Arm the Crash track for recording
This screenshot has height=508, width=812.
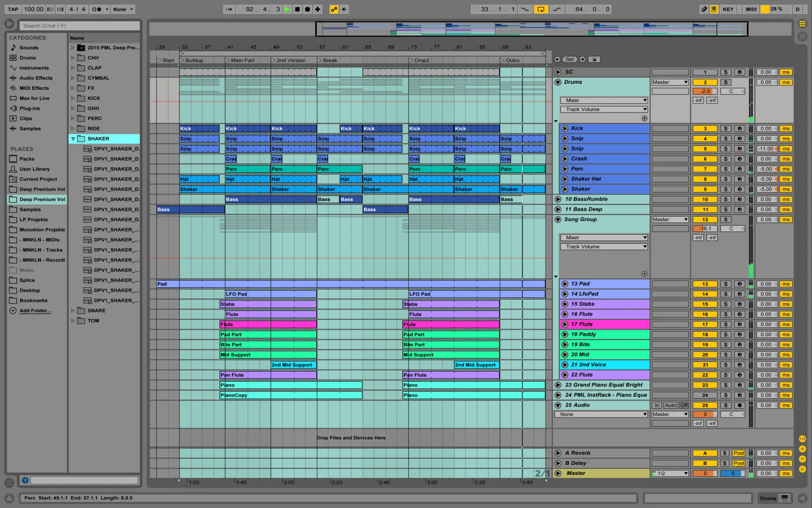click(x=739, y=159)
